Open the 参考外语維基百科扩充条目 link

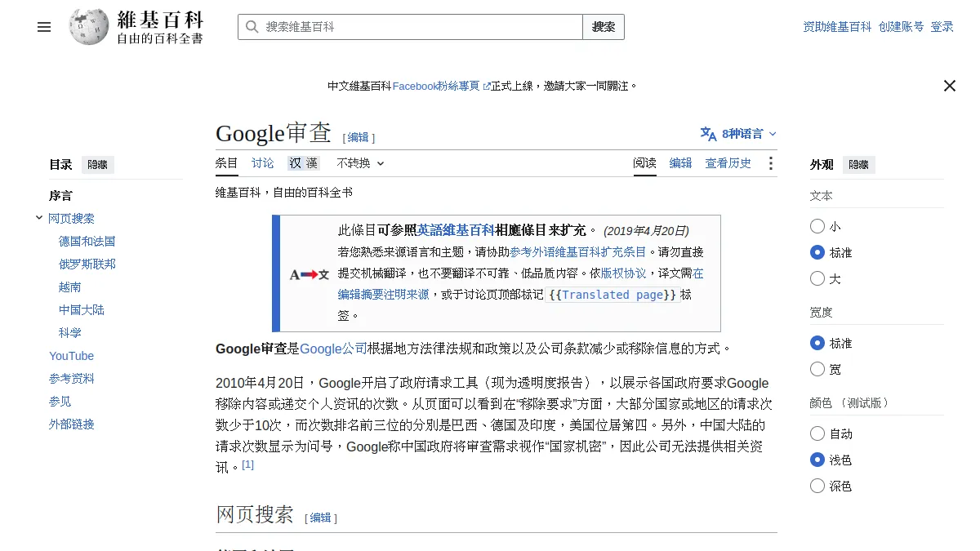[578, 251]
